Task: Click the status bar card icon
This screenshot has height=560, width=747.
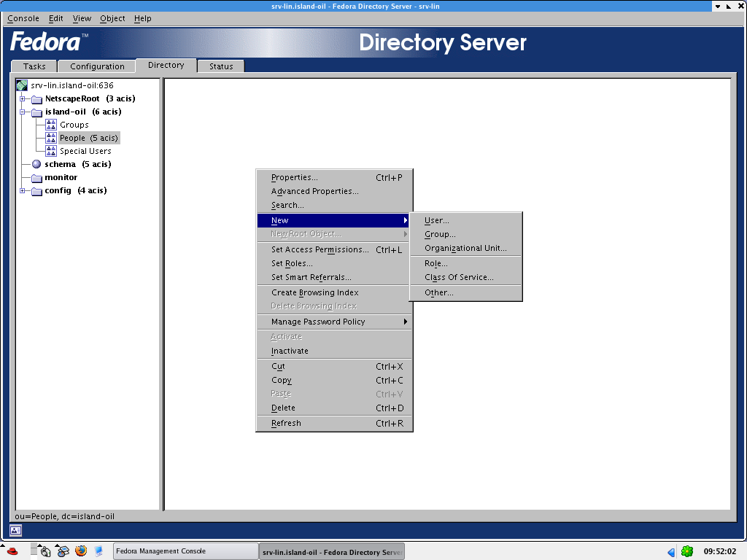Action: tap(15, 530)
